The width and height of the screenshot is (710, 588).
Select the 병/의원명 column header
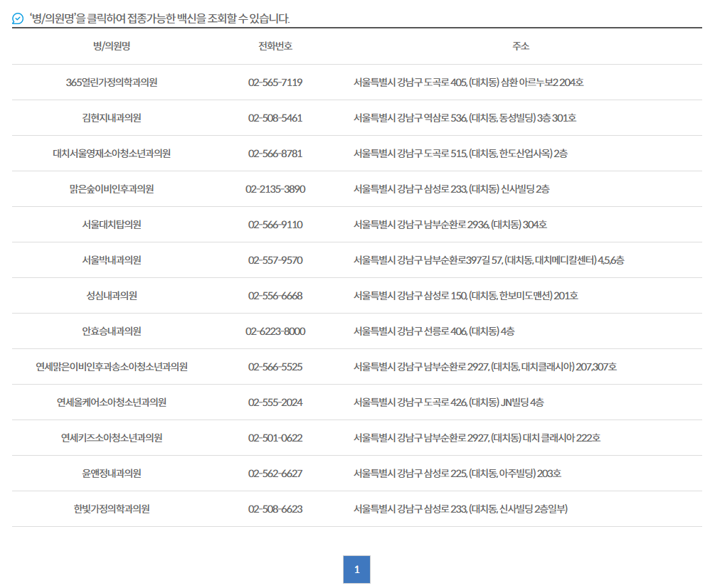112,46
